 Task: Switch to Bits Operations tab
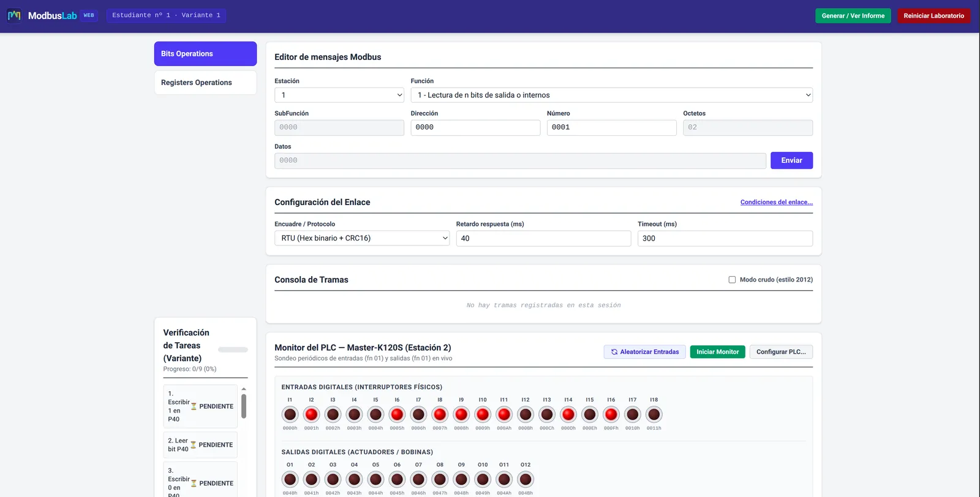[205, 54]
